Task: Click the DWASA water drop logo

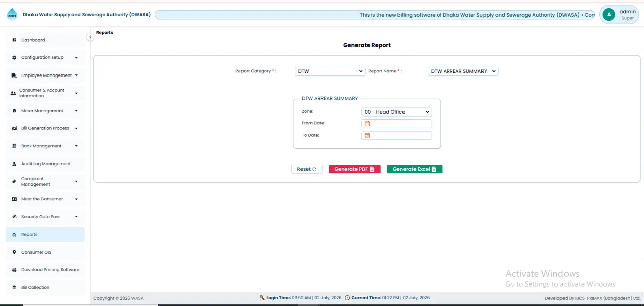Action: [x=12, y=15]
